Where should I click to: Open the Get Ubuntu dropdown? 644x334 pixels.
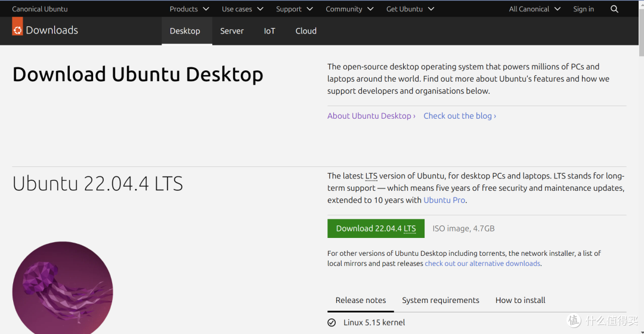click(x=410, y=9)
